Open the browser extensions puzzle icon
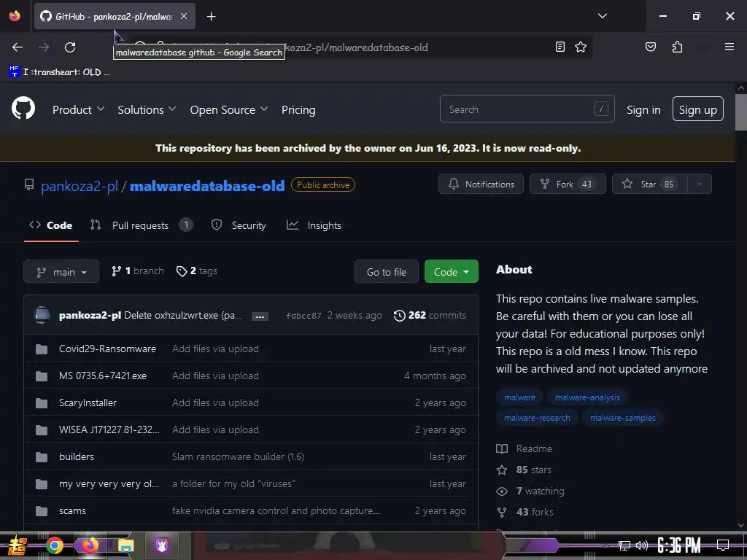Screen dimensions: 747x560 tap(677, 47)
